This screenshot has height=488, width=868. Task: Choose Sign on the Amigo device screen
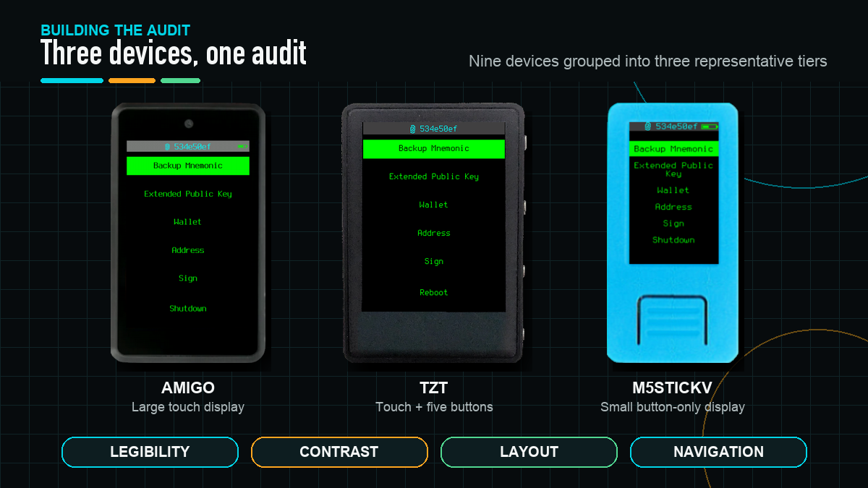tap(188, 278)
